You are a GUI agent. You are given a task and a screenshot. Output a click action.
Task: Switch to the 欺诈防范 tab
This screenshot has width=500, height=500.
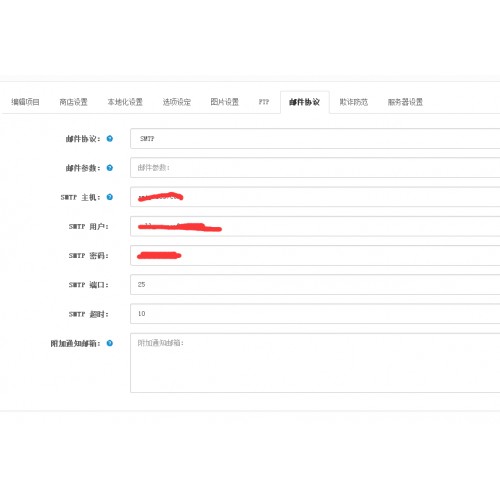point(354,102)
